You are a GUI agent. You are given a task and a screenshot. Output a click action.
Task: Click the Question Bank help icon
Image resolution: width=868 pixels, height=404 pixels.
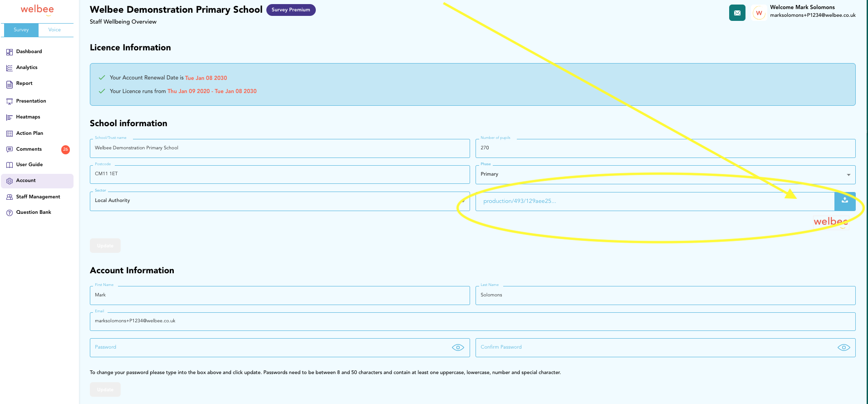coord(10,212)
